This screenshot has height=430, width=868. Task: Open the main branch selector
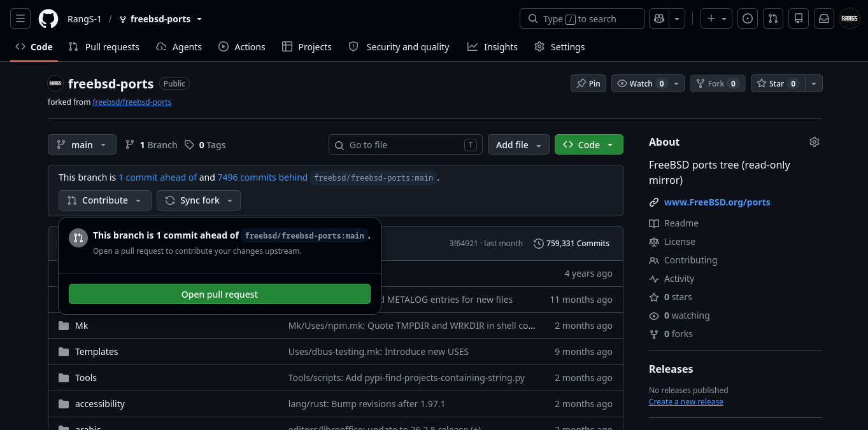pos(82,145)
